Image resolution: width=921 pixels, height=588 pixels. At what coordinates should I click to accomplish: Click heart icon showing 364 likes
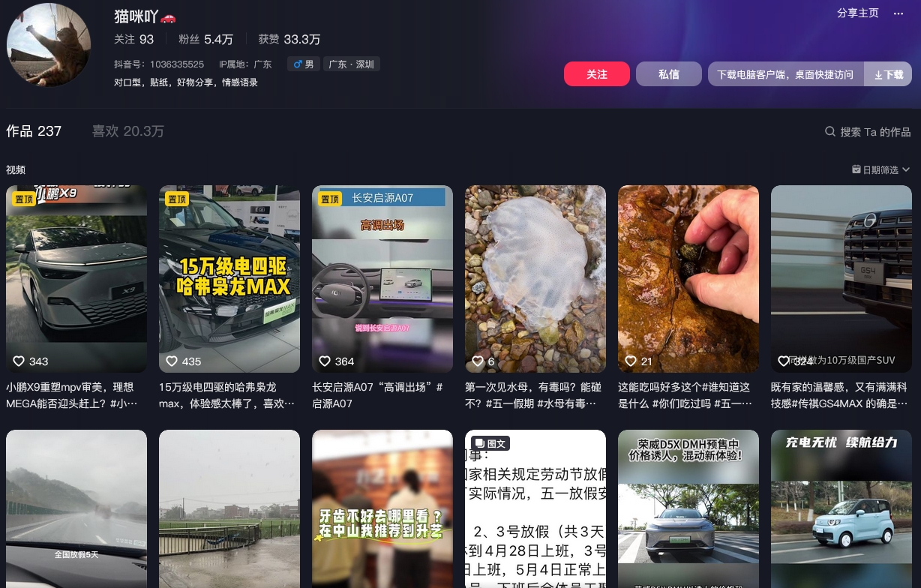325,361
